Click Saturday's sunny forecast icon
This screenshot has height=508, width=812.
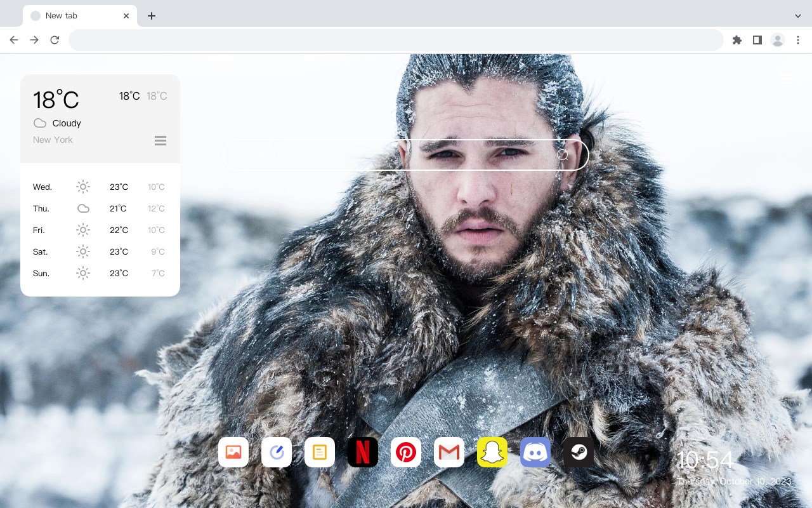(x=83, y=251)
